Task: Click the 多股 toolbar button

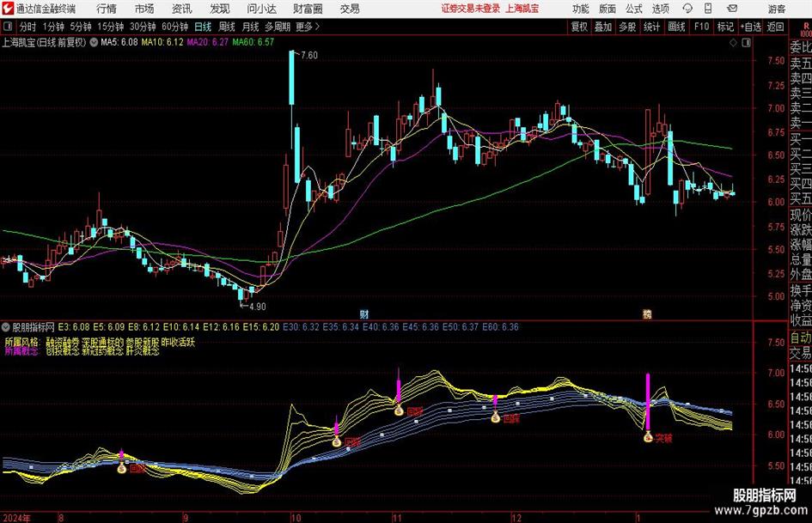Action: [627, 27]
